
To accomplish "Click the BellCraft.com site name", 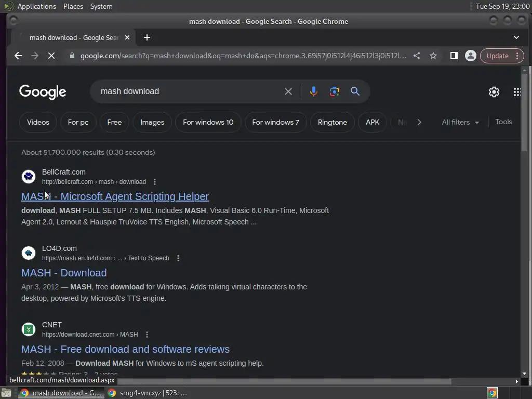I will (x=64, y=172).
